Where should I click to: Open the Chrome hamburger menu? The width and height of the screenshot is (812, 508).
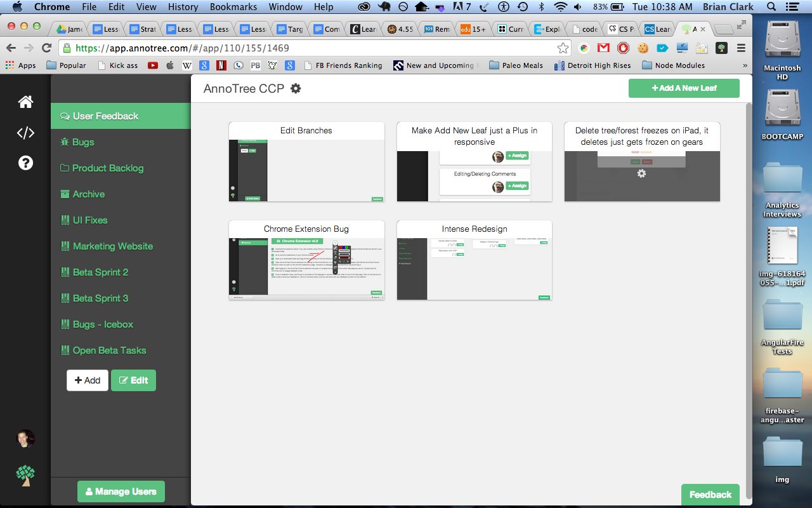741,48
